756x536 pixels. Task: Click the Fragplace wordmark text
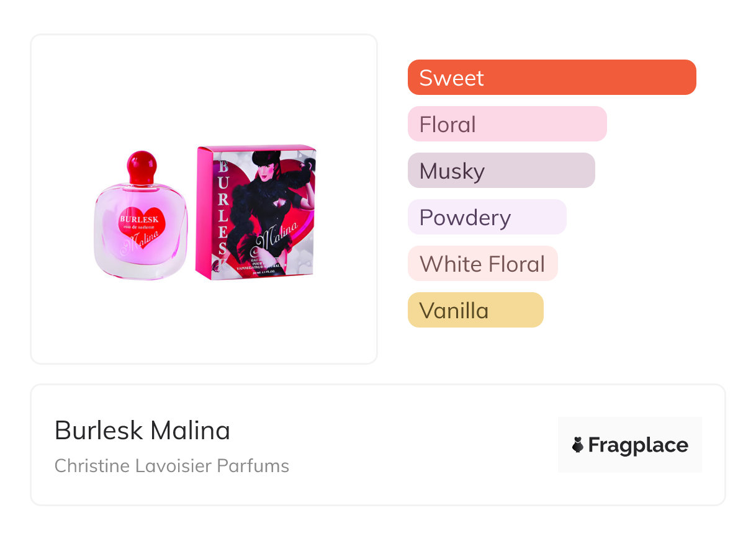click(638, 445)
